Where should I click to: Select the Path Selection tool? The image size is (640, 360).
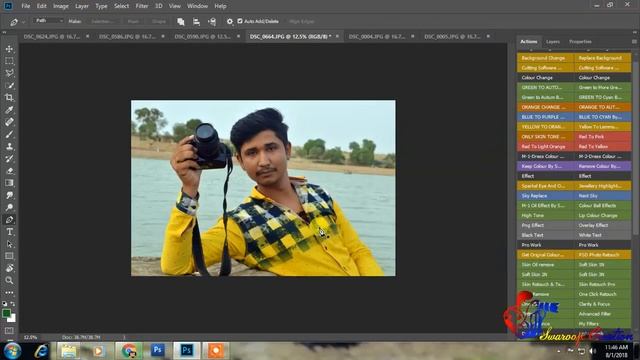point(9,244)
